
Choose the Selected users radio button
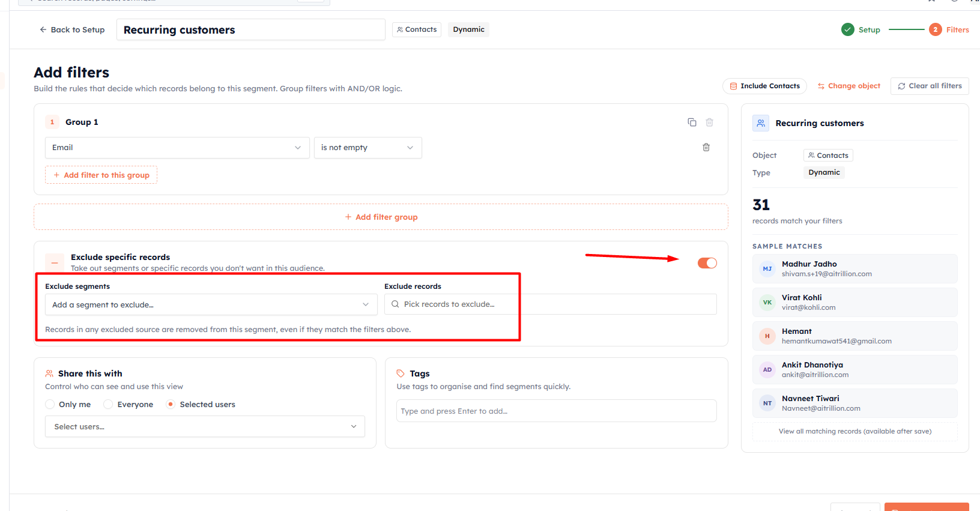pyautogui.click(x=171, y=405)
